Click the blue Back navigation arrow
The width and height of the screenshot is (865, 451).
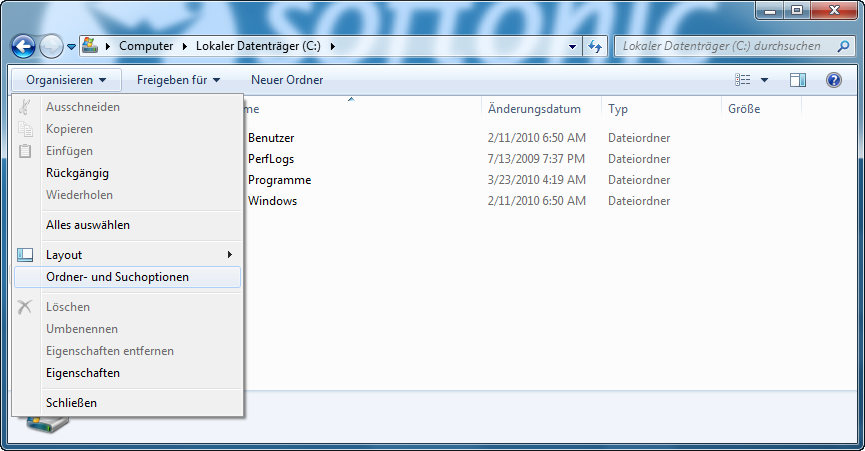coord(23,47)
